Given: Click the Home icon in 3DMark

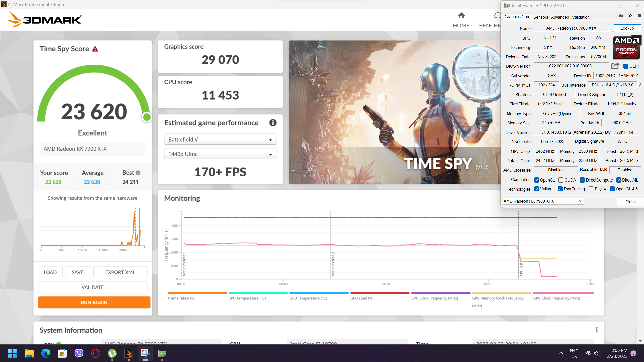Looking at the screenshot, I should tap(461, 16).
